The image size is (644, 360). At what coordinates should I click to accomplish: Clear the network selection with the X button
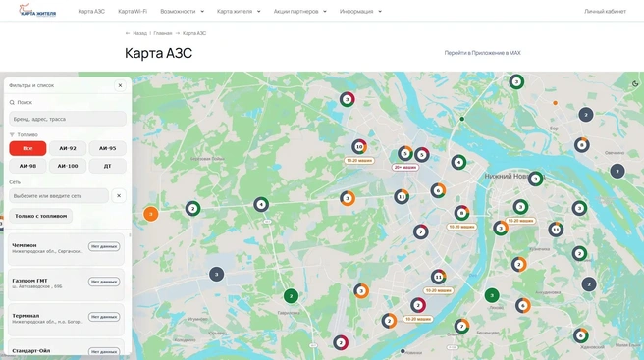tap(119, 196)
